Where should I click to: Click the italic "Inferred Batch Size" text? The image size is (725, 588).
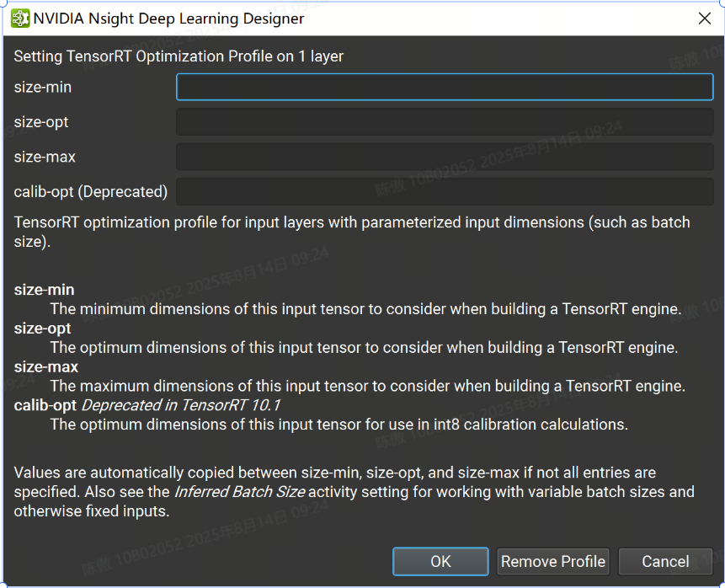(239, 492)
